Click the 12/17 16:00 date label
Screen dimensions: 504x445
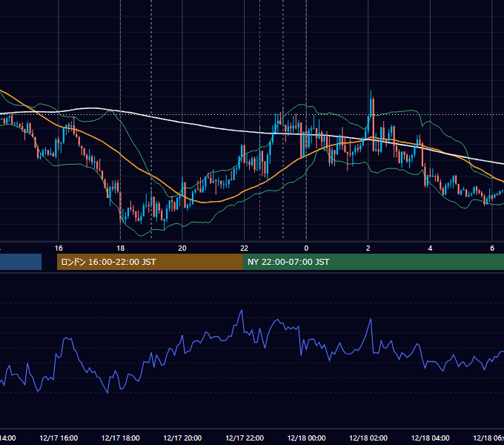(x=59, y=438)
